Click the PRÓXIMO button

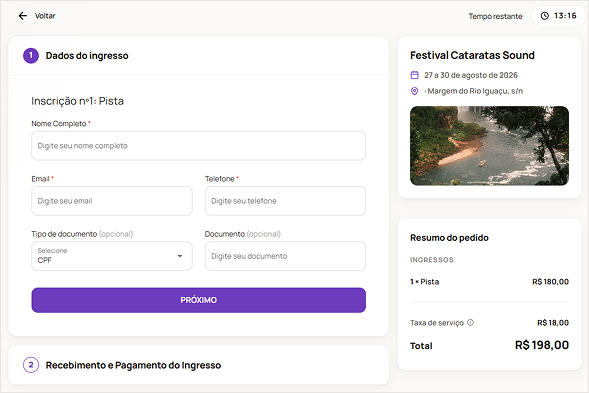[198, 300]
